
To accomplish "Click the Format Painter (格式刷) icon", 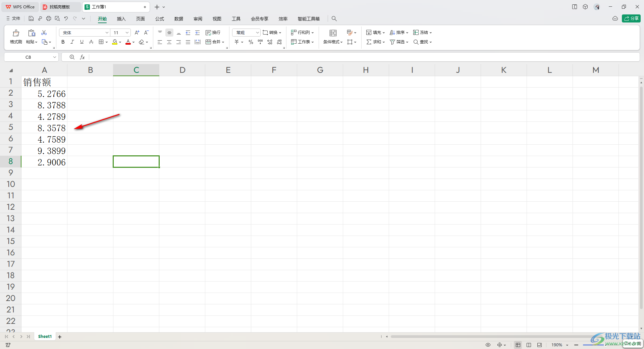I will [x=16, y=33].
